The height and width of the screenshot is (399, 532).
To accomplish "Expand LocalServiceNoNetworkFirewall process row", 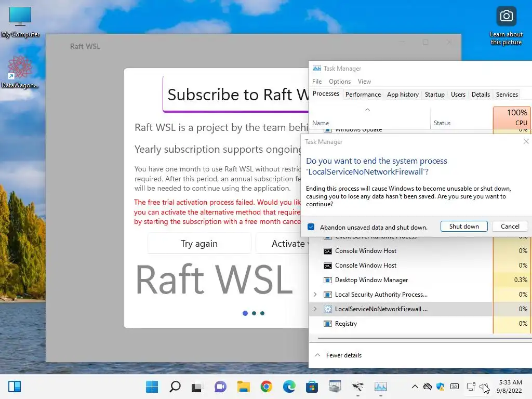I will (x=315, y=309).
